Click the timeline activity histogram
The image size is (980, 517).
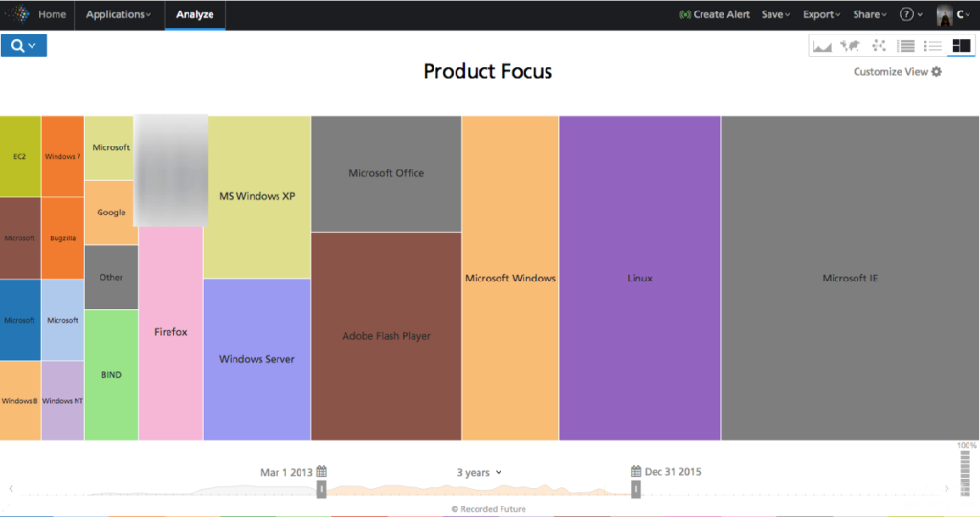click(x=479, y=489)
